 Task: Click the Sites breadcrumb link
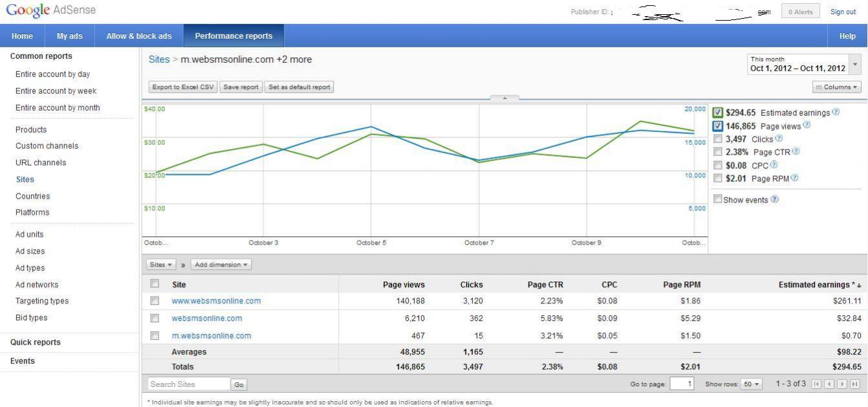click(x=159, y=60)
